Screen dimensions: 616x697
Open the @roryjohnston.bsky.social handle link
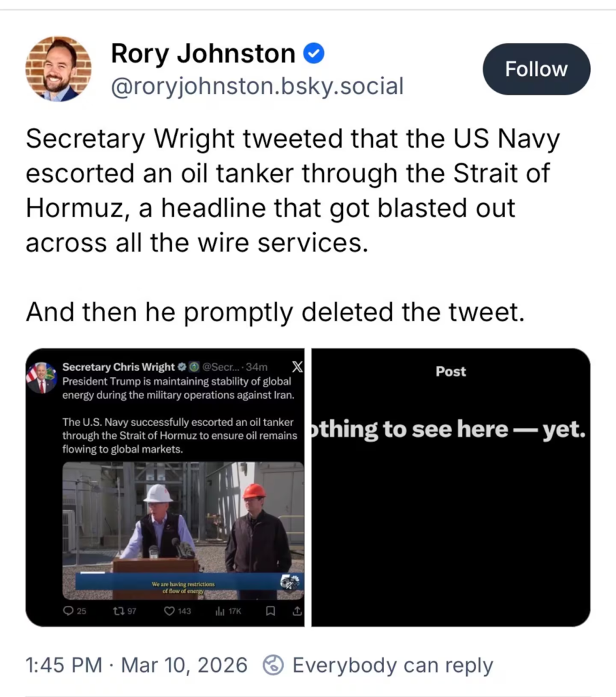257,86
